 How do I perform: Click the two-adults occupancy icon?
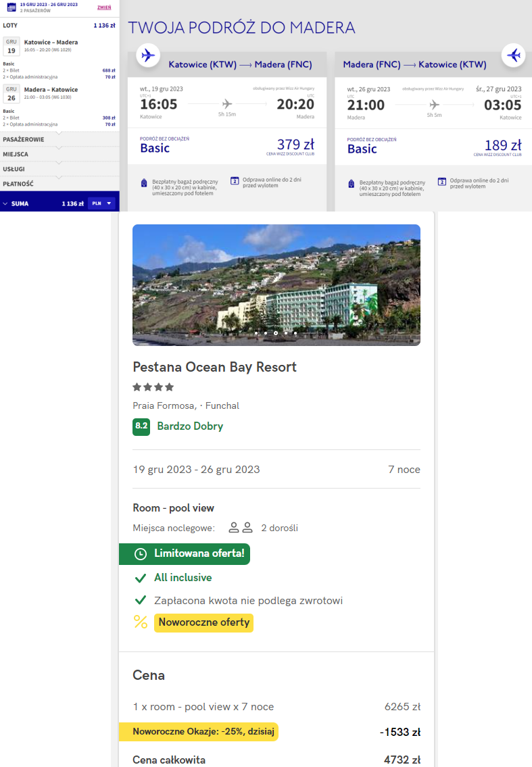tap(240, 528)
